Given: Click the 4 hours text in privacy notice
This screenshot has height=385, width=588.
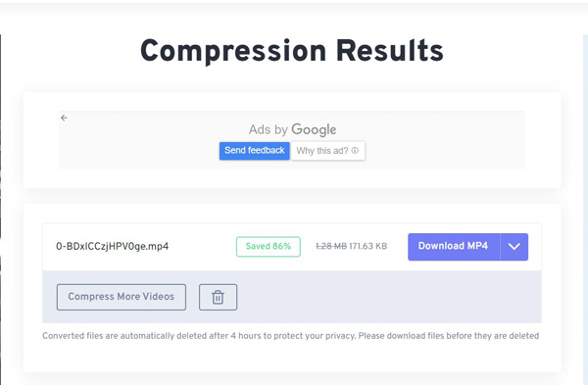Looking at the screenshot, I should pyautogui.click(x=246, y=335).
